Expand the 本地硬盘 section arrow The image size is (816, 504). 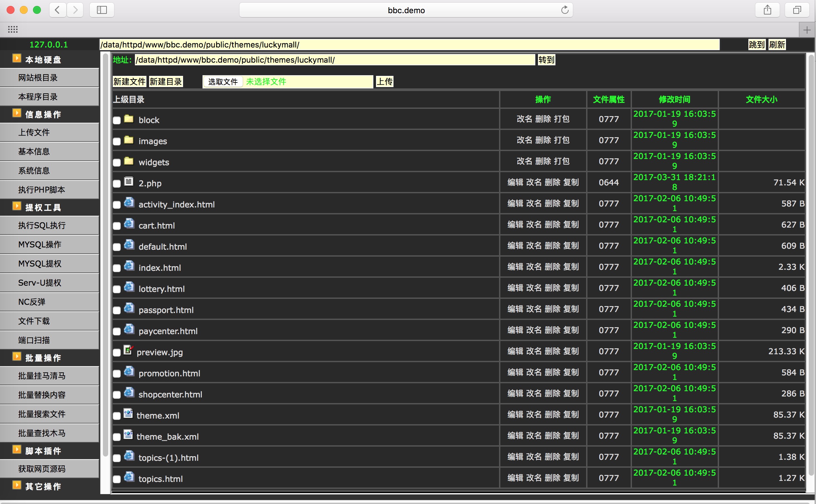pos(17,58)
